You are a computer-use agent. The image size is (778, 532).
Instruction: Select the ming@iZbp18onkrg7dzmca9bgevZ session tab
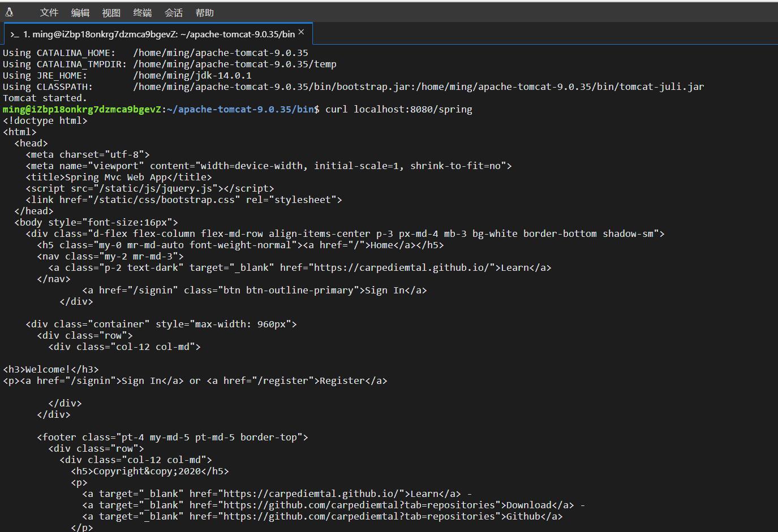point(158,34)
